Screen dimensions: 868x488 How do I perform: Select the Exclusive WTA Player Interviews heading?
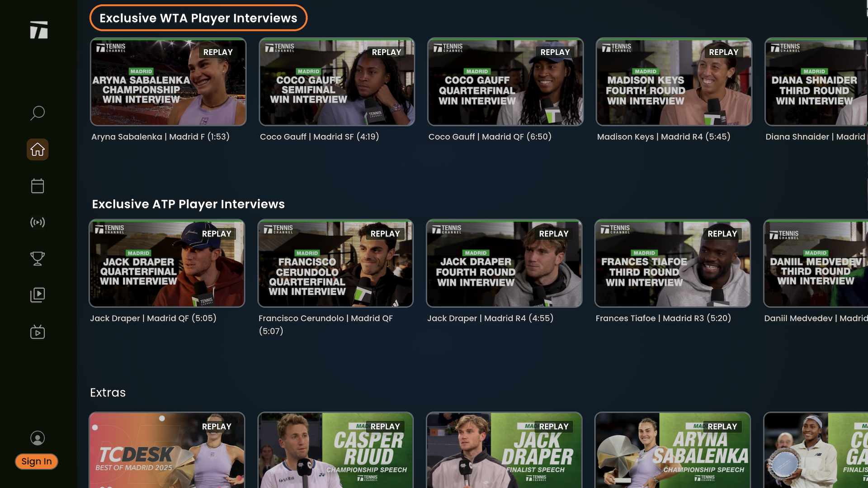[198, 18]
